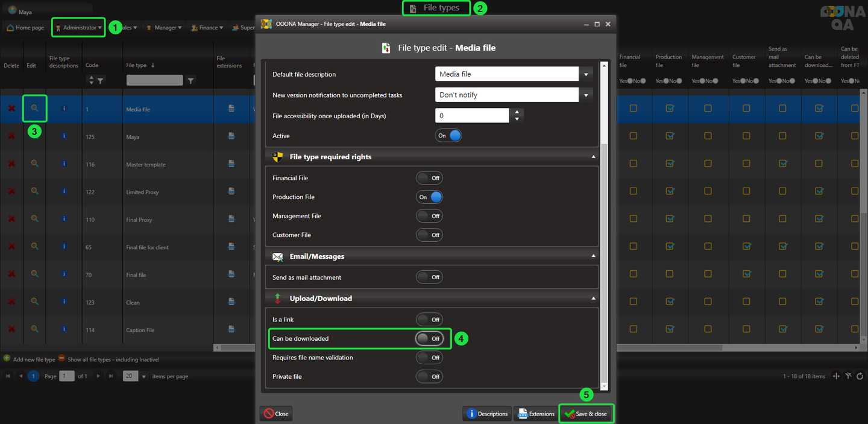Click the File accessibility days input field
This screenshot has width=868, height=424.
(x=472, y=116)
